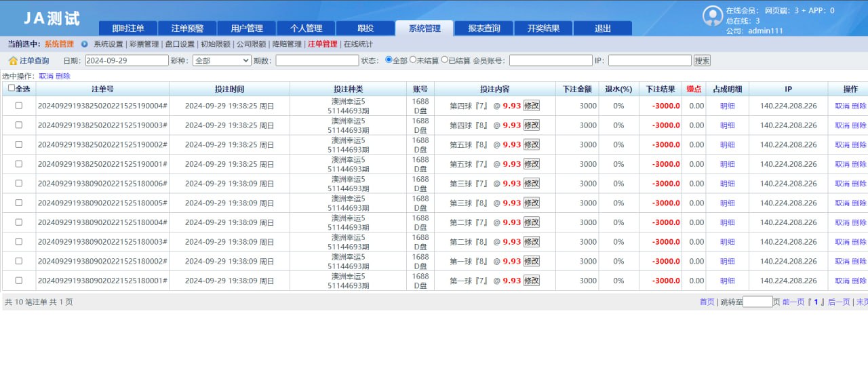This screenshot has height=385, width=868.
Task: Click the home icon beside 注单查询
Action: pos(13,61)
